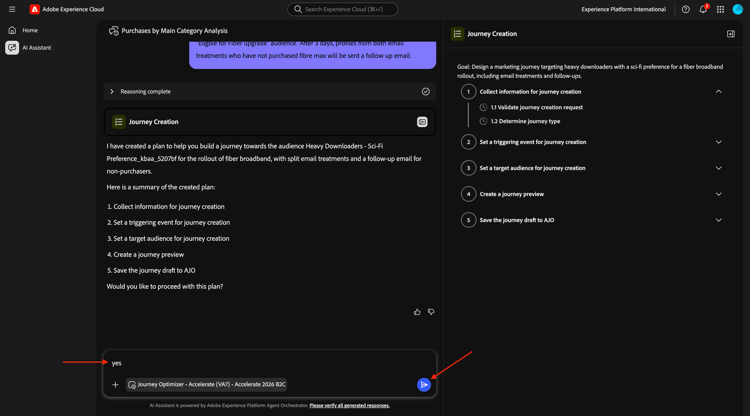Give thumbs down to the response
This screenshot has width=750, height=416.
tap(431, 312)
